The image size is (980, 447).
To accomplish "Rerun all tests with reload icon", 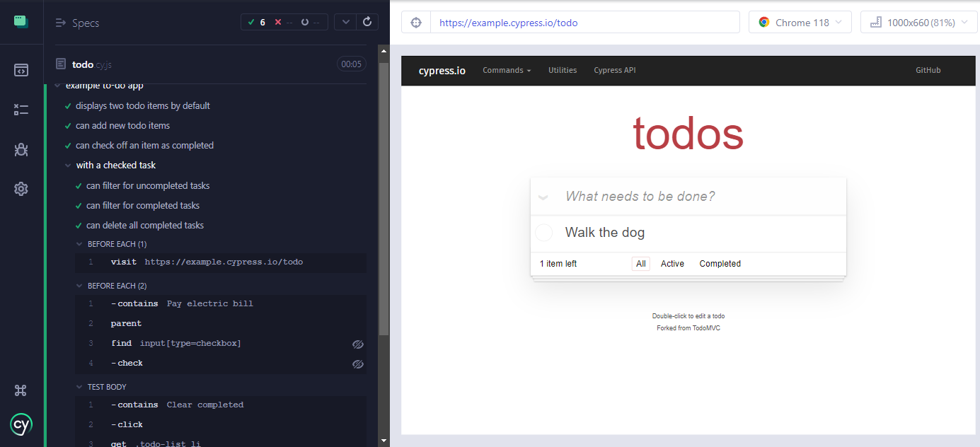I will [367, 22].
